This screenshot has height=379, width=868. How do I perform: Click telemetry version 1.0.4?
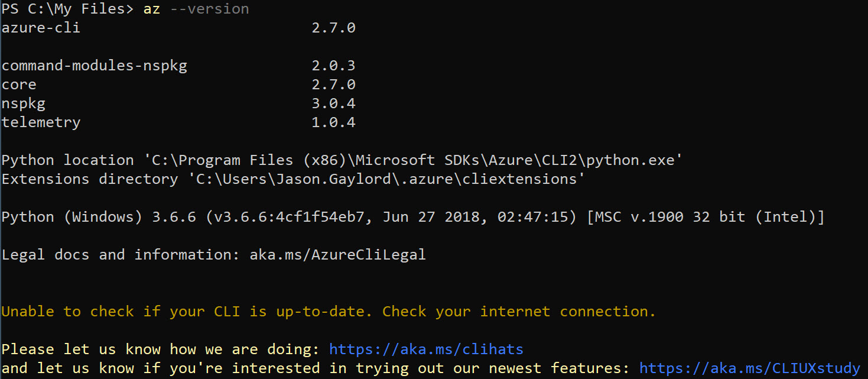(333, 122)
